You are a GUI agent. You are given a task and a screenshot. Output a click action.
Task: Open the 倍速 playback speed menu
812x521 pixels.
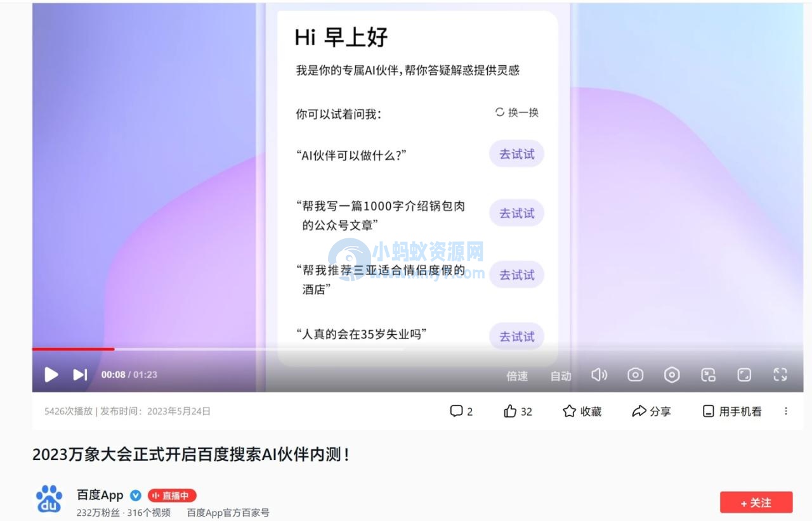tap(517, 376)
